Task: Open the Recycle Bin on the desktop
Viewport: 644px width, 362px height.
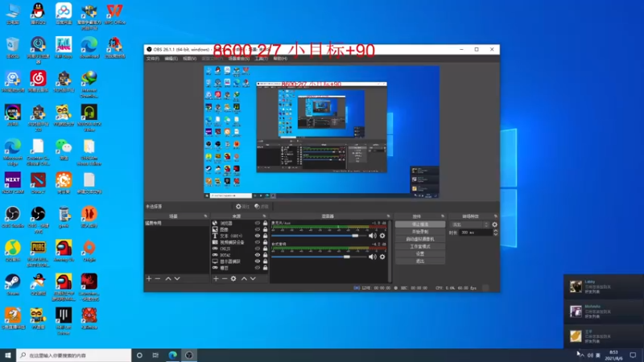Action: click(x=13, y=47)
